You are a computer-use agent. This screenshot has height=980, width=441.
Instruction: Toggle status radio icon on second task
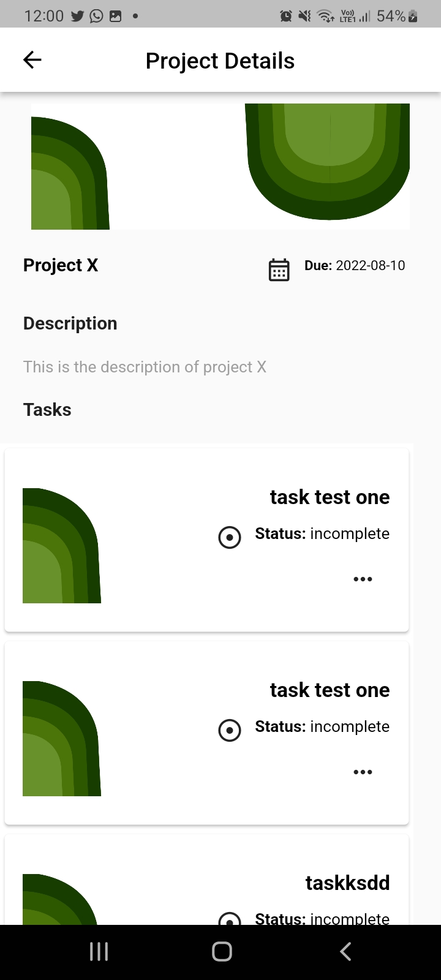[230, 730]
